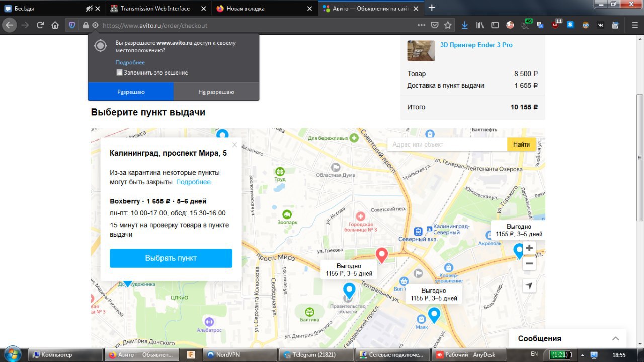Screen dimensions: 644x362
Task: Click the blue S extension icon
Action: [x=571, y=25]
